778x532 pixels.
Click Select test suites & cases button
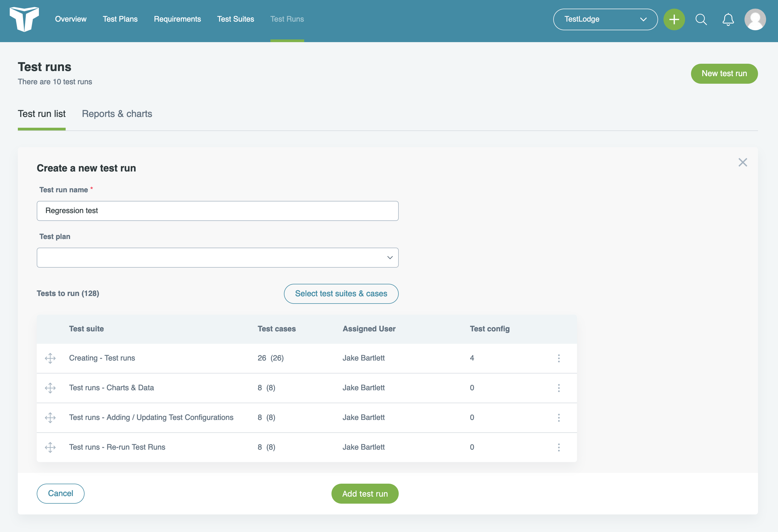pos(341,294)
